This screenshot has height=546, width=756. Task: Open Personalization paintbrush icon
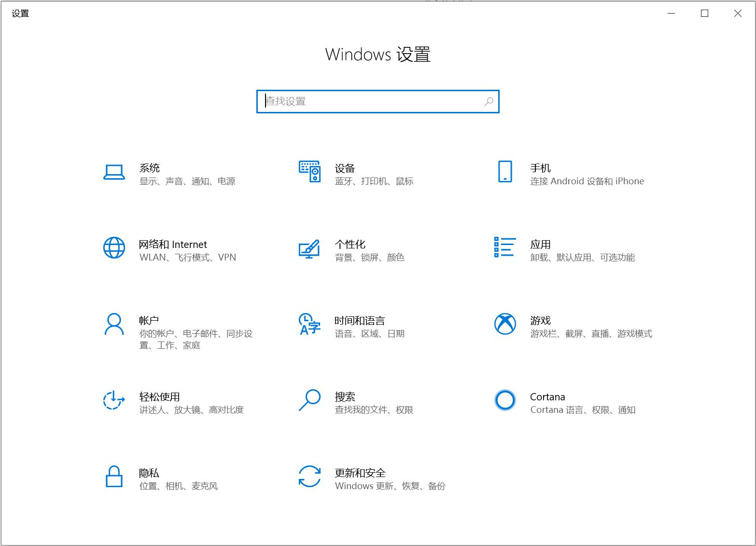309,248
